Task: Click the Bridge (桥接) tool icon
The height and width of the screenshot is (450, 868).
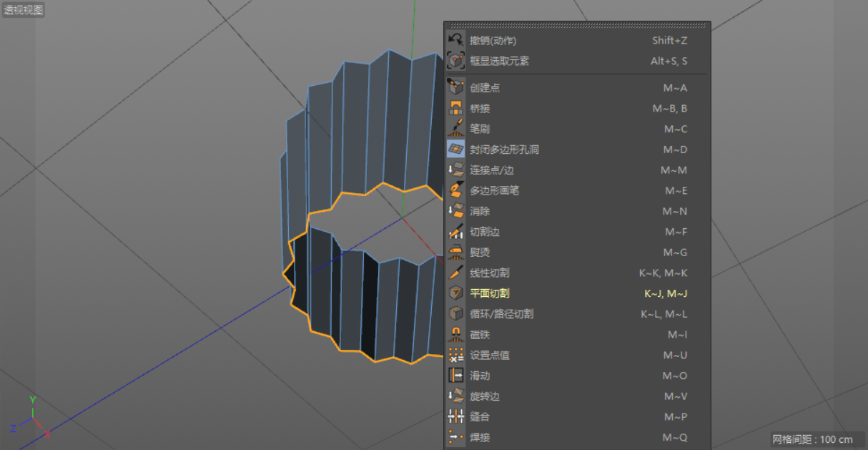Action: (455, 109)
